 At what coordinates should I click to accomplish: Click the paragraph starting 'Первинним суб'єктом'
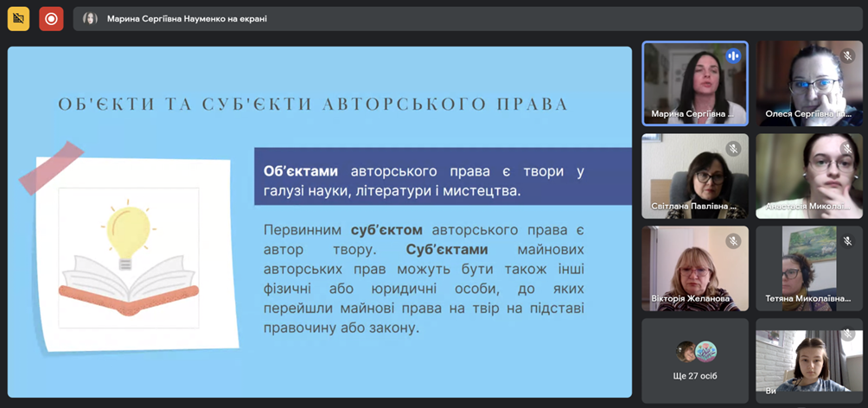pos(424,278)
